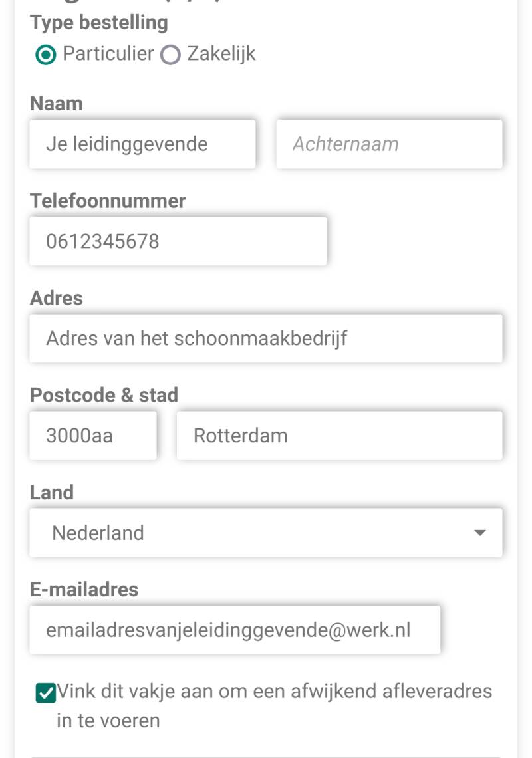The width and height of the screenshot is (532, 758).
Task: Click the 'Type bestelling' heading
Action: tap(99, 23)
